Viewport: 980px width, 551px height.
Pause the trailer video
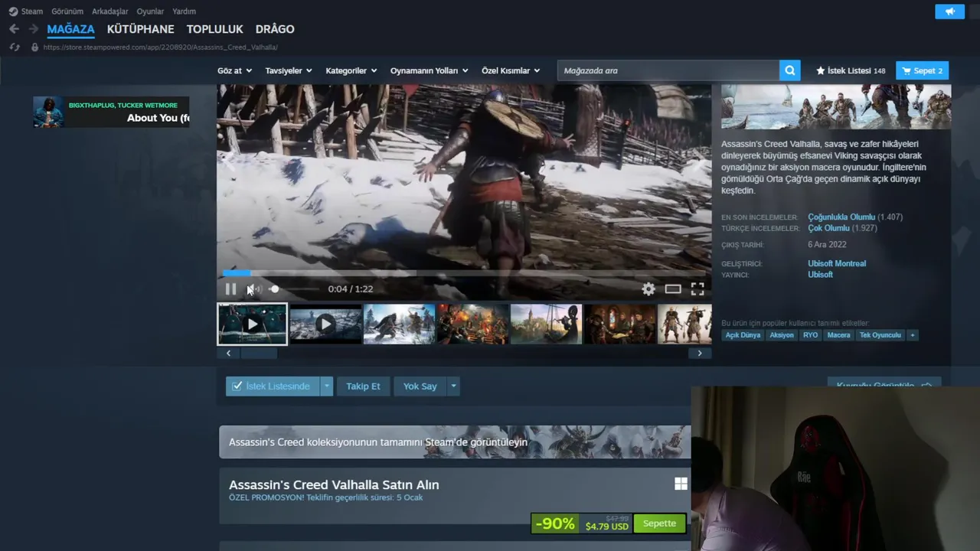(x=230, y=289)
